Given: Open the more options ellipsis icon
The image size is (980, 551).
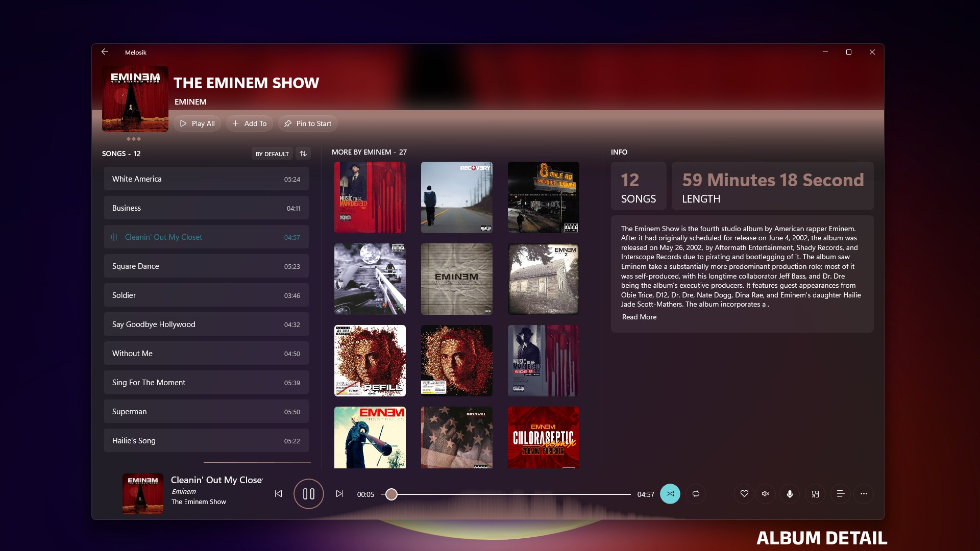Looking at the screenshot, I should tap(864, 494).
